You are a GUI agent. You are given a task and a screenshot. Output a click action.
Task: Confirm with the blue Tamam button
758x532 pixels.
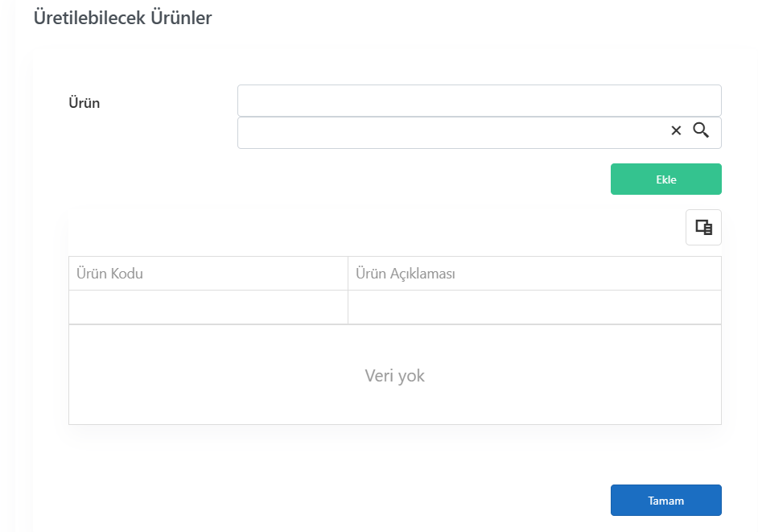click(x=665, y=501)
